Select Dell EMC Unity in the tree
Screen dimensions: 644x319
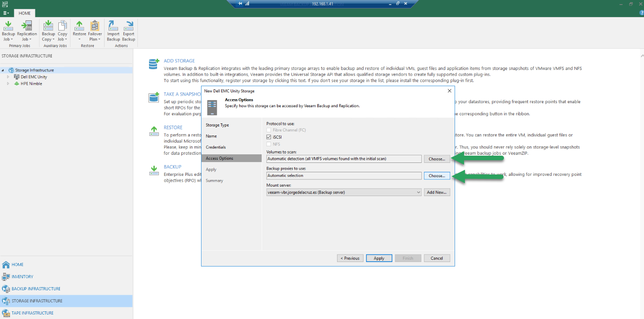(34, 77)
